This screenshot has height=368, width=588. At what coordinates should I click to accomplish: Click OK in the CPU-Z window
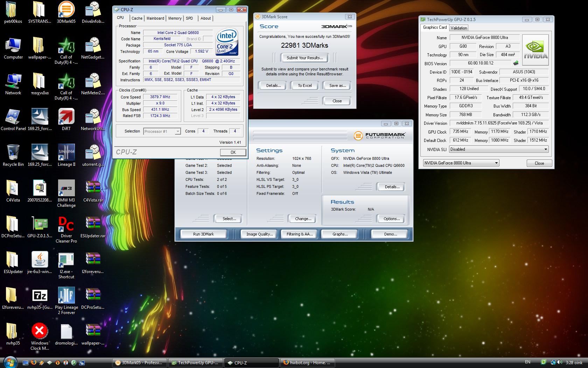point(233,152)
